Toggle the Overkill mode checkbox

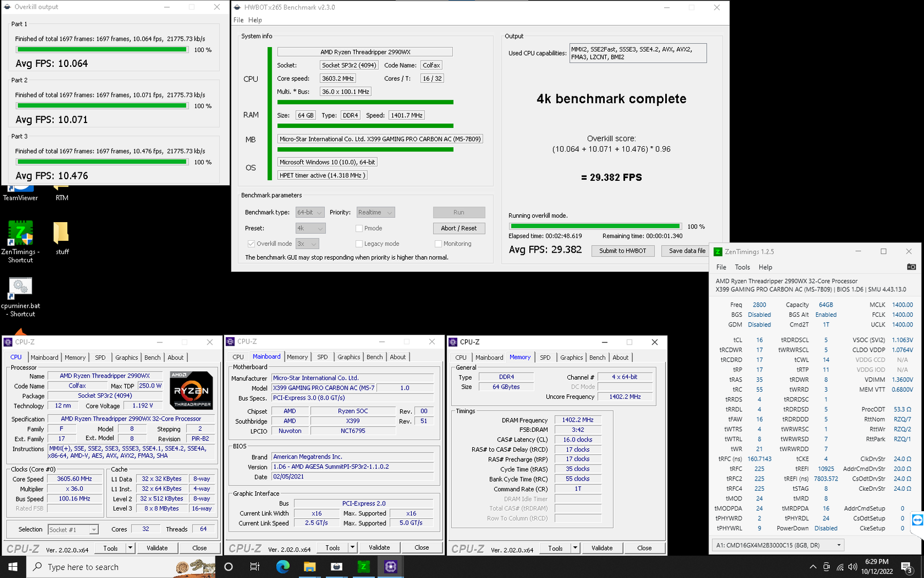tap(251, 244)
